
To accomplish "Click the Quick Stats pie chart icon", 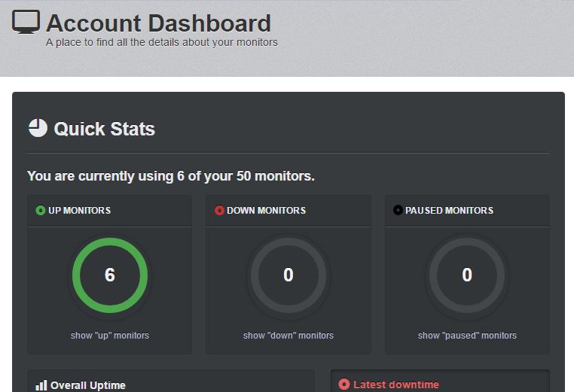I will (37, 129).
